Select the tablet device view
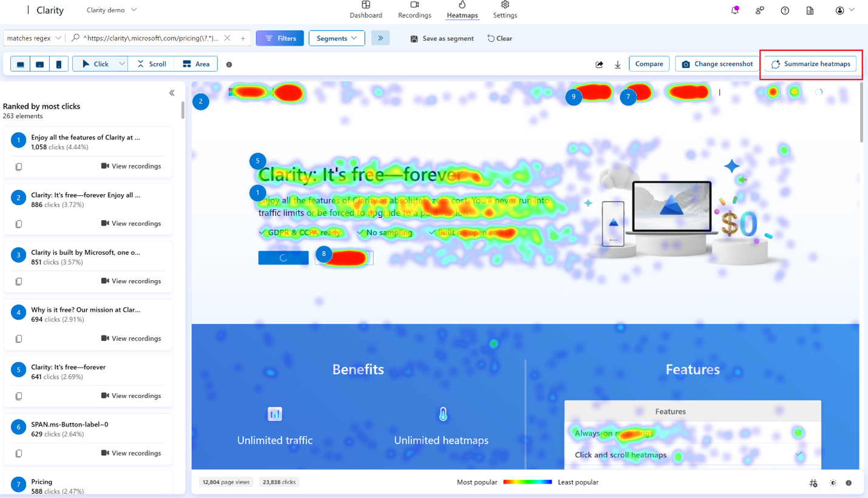This screenshot has height=498, width=868. tap(39, 63)
